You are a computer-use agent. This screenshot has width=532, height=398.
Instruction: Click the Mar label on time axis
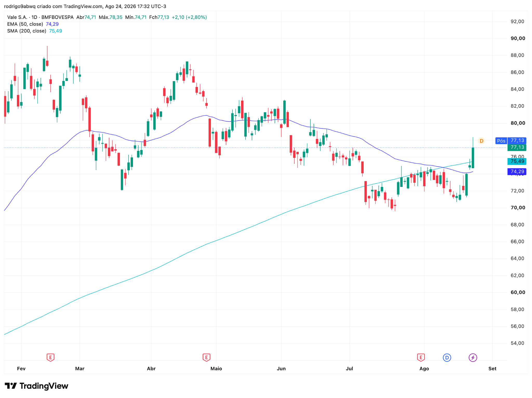80,368
